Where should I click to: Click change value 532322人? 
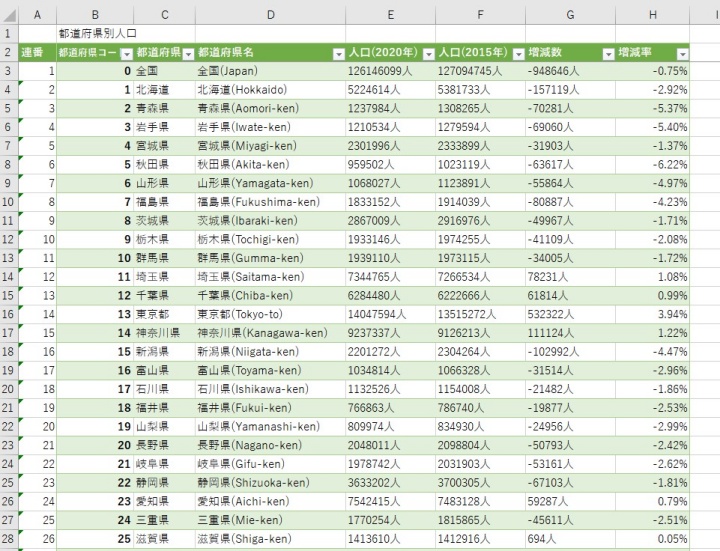tap(570, 315)
